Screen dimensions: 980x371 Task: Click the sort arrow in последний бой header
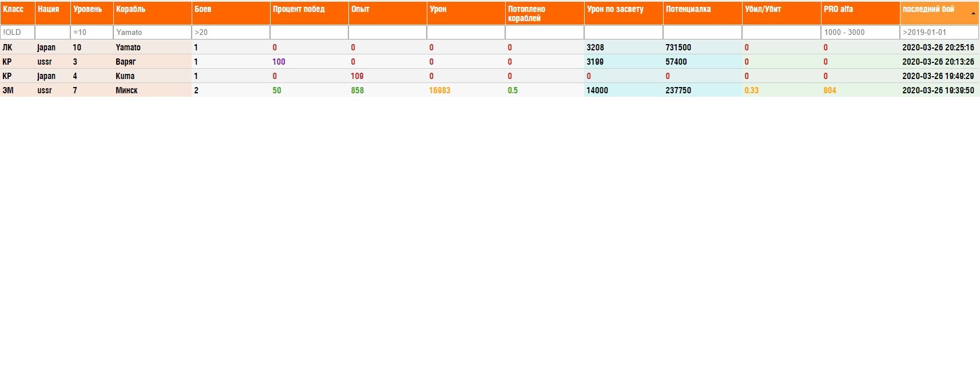click(973, 13)
